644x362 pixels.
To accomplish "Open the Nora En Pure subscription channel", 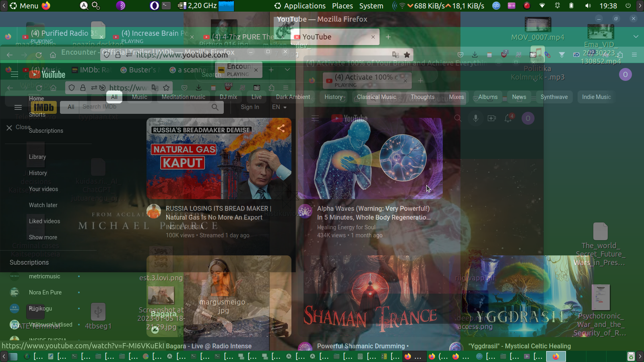I will (45, 292).
